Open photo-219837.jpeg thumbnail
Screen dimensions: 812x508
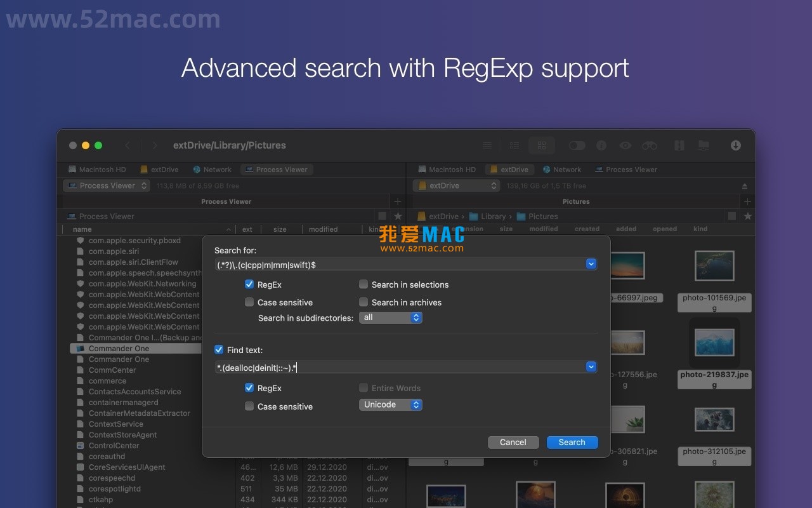click(714, 342)
